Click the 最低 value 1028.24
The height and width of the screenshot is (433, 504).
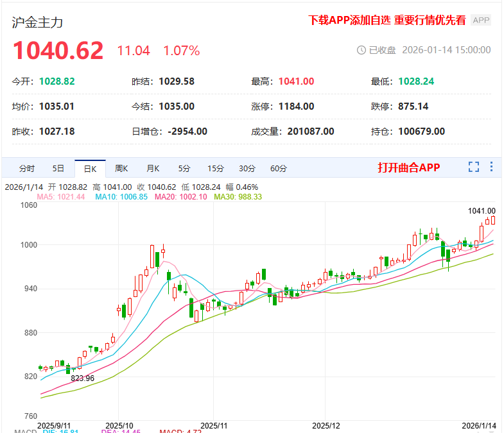(416, 81)
